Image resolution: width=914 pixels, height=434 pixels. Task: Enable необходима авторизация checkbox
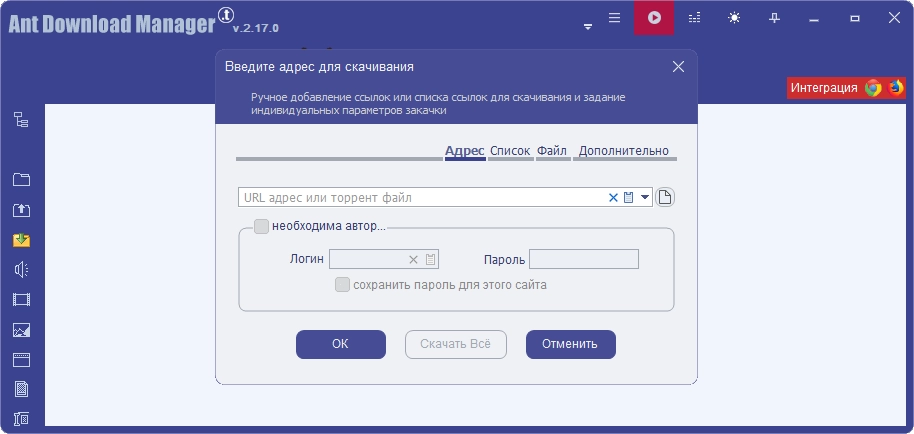point(262,226)
